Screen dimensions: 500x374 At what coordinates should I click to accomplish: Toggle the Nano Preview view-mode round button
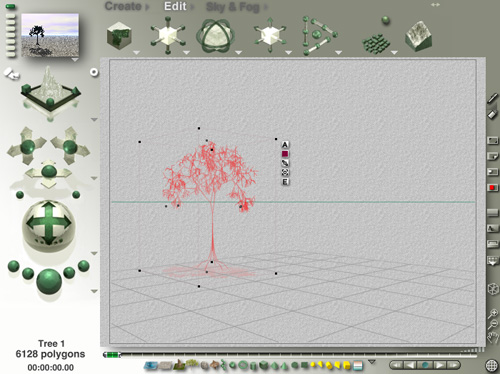coord(94,72)
